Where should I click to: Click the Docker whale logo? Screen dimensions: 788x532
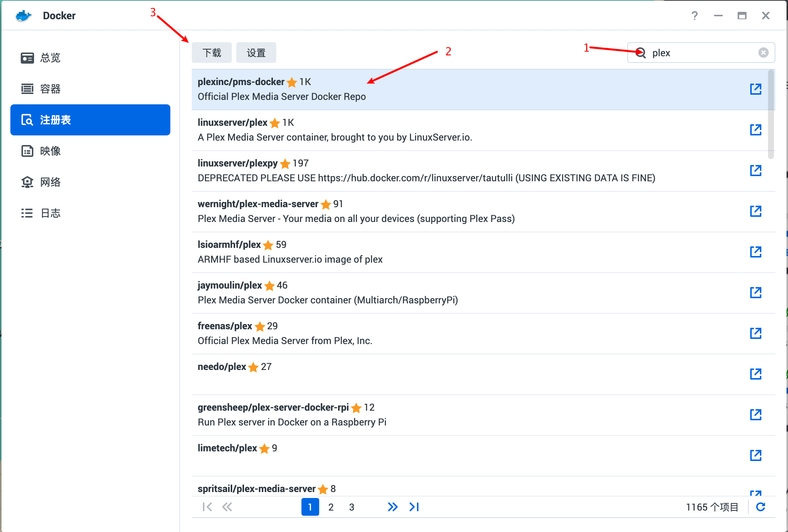[23, 16]
